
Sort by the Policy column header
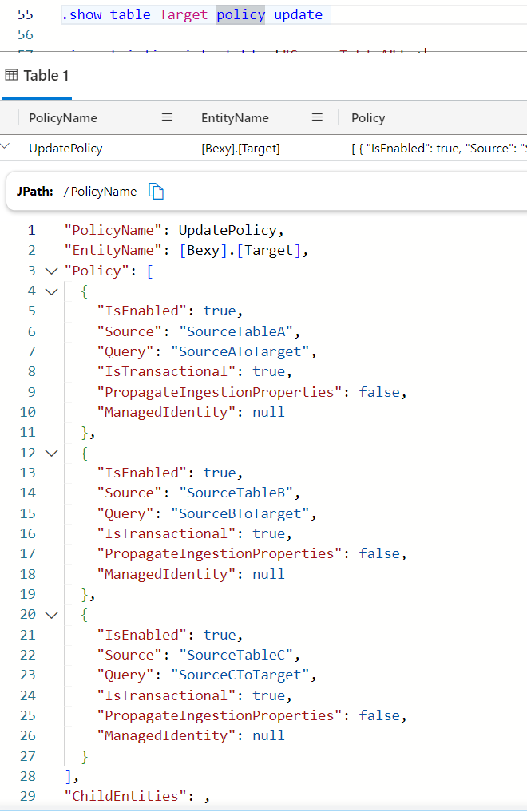(368, 117)
